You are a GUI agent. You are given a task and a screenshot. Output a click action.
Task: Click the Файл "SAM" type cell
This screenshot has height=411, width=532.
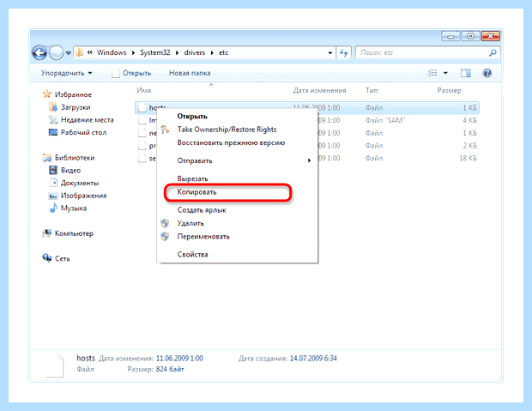point(385,120)
